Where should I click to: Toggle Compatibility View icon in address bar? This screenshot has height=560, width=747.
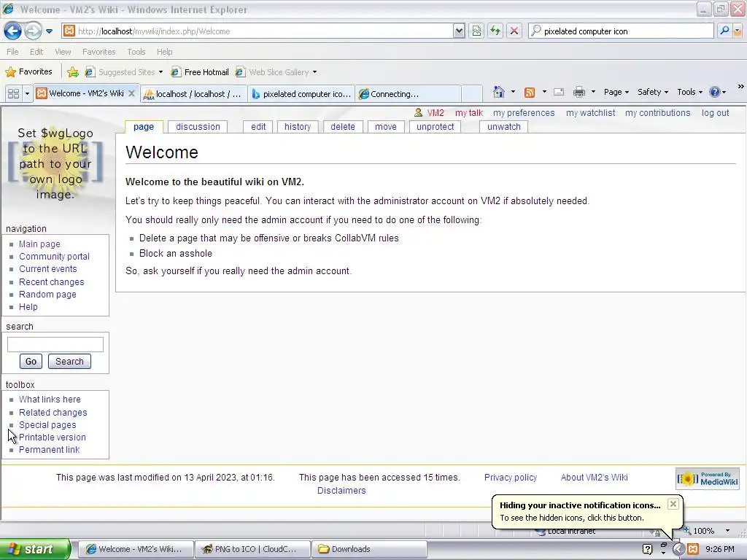(476, 31)
